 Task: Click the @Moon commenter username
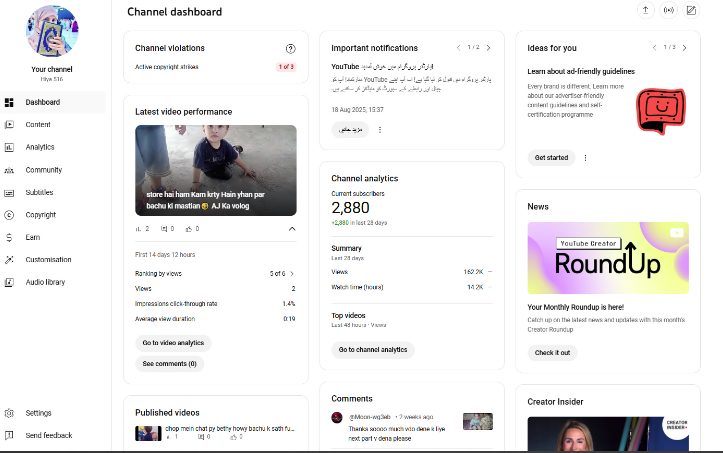point(370,417)
